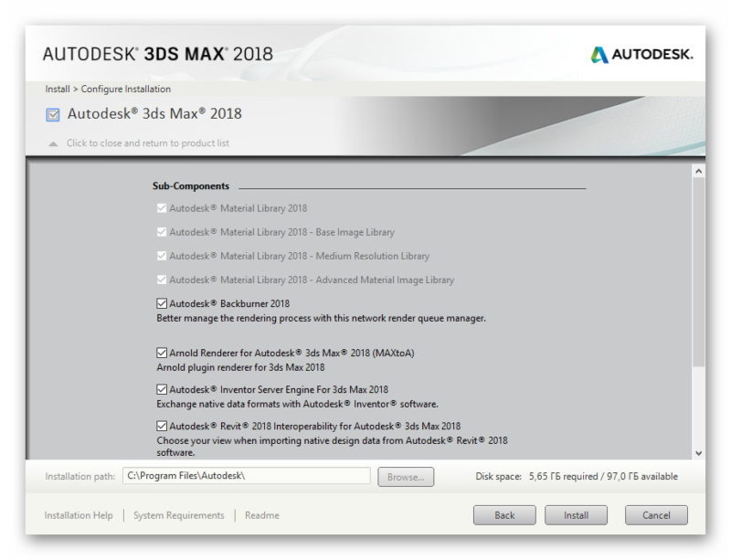The width and height of the screenshot is (731, 560).
Task: Collapse panel using the up triangle arrow
Action: coord(53,143)
